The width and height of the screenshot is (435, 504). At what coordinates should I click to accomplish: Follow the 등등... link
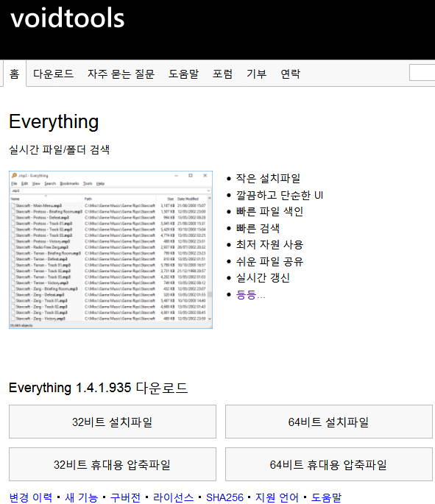[250, 294]
